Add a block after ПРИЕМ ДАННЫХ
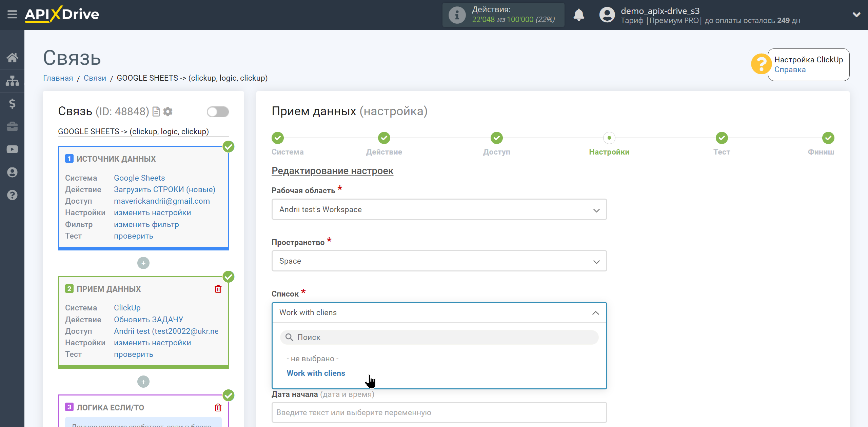Image resolution: width=868 pixels, height=427 pixels. (143, 382)
